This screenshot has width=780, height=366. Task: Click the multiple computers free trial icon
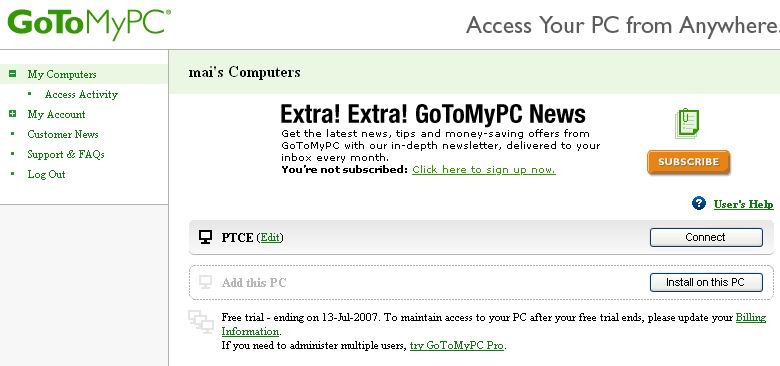click(x=201, y=322)
